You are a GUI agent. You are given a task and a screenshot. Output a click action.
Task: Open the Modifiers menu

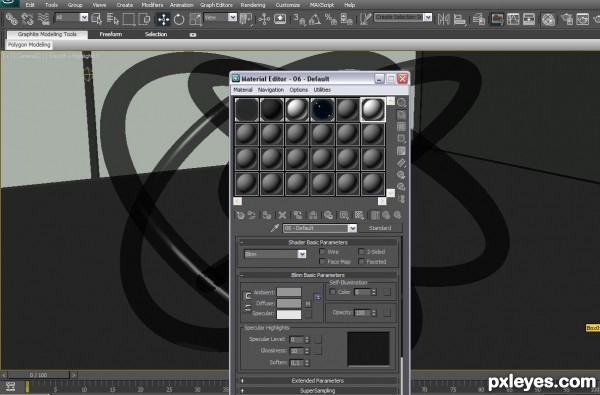152,5
